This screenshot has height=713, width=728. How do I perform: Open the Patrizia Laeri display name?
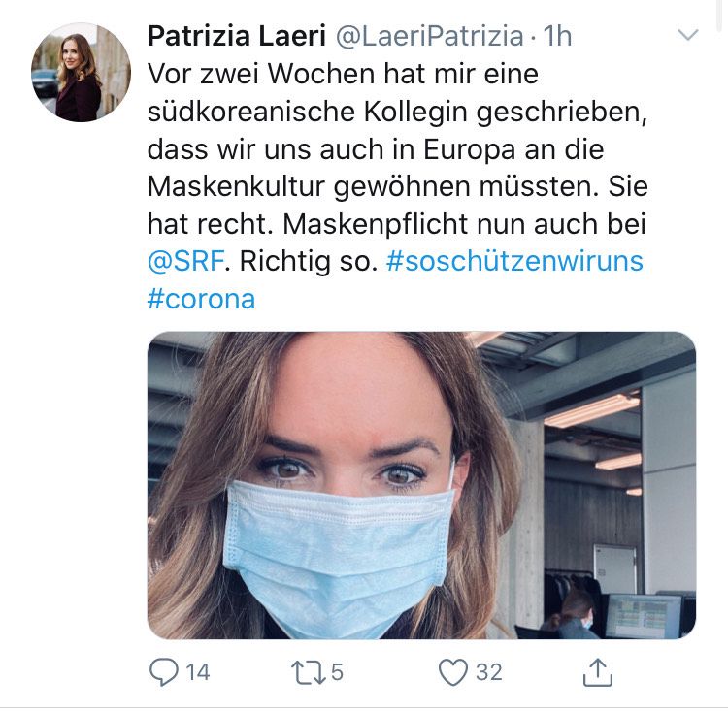point(237,36)
